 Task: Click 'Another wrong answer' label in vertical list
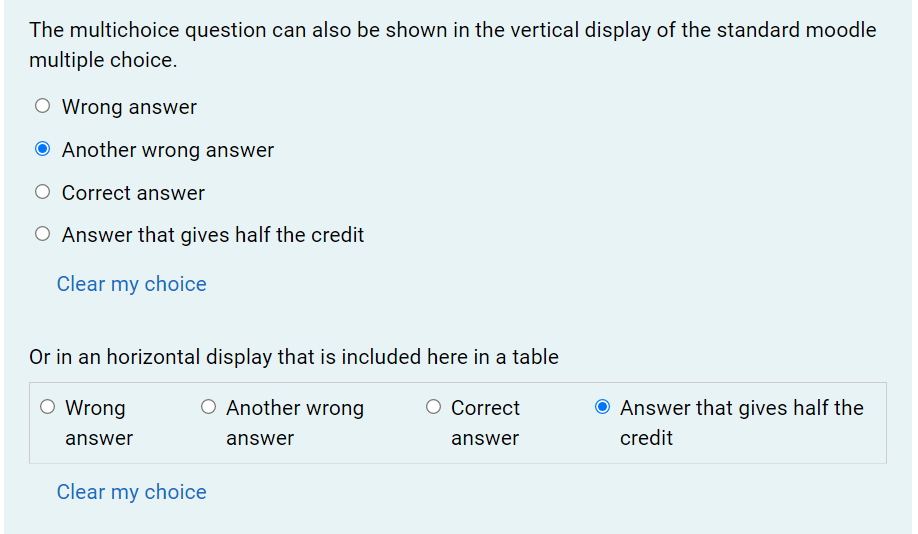click(167, 150)
